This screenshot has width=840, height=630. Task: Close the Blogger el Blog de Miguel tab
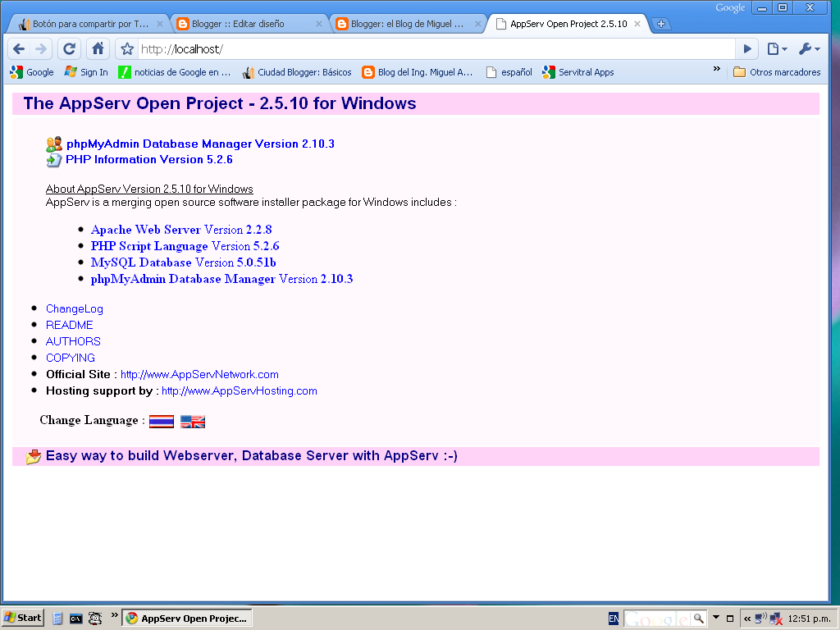[x=478, y=24]
